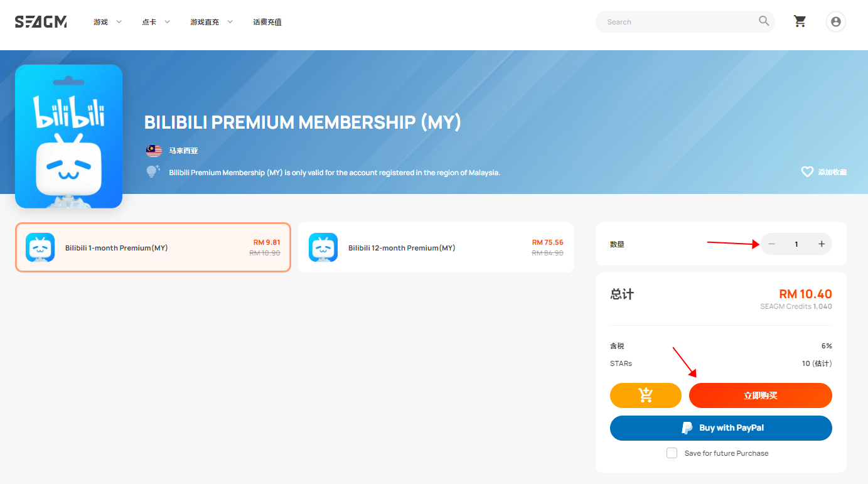
Task: Click the Bilibili 1-month product icon
Action: point(40,247)
